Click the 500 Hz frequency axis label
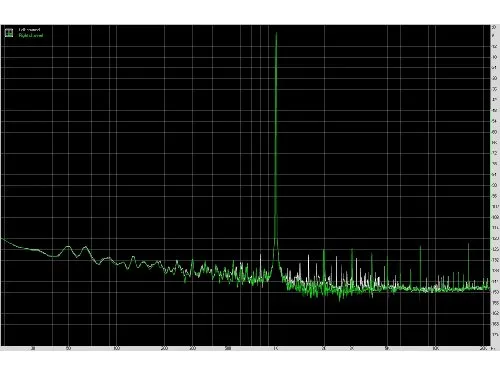This screenshot has height=375, width=500. (228, 349)
